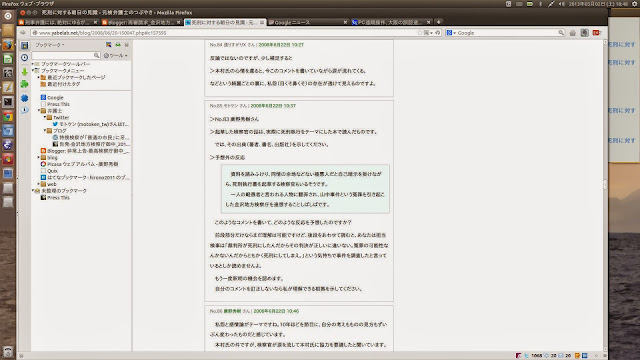Click the network indicator in the top panel
Screen dimensions: 640x360
551,4
